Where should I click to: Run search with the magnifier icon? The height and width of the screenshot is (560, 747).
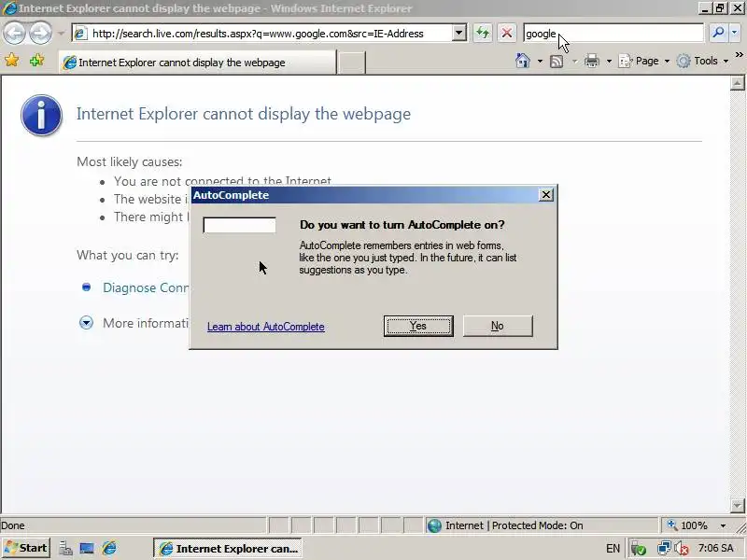pyautogui.click(x=718, y=33)
